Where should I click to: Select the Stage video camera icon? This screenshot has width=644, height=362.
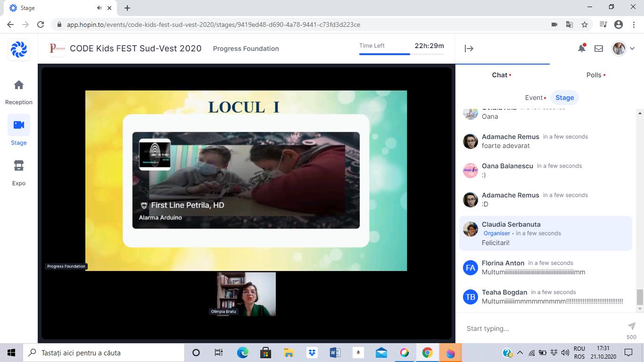[19, 125]
